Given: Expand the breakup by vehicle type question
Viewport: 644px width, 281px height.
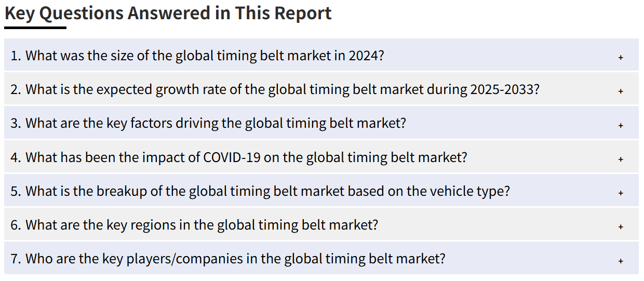Looking at the screenshot, I should [321, 191].
